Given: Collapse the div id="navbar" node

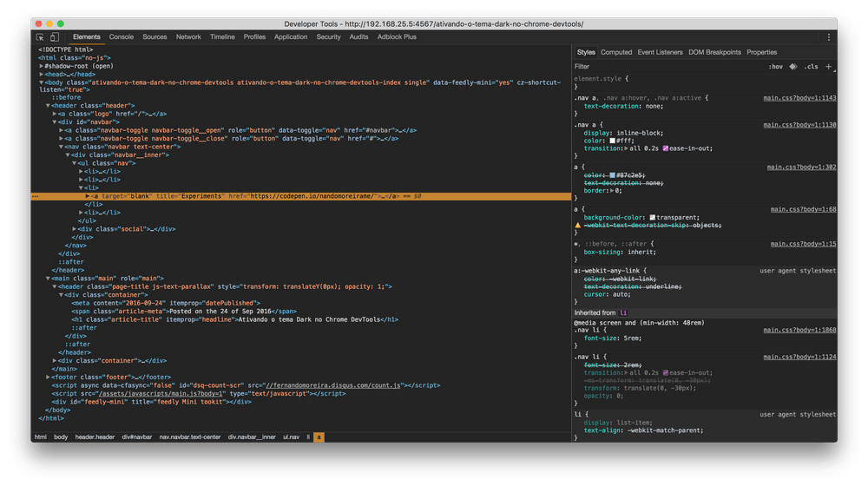Looking at the screenshot, I should (x=55, y=121).
